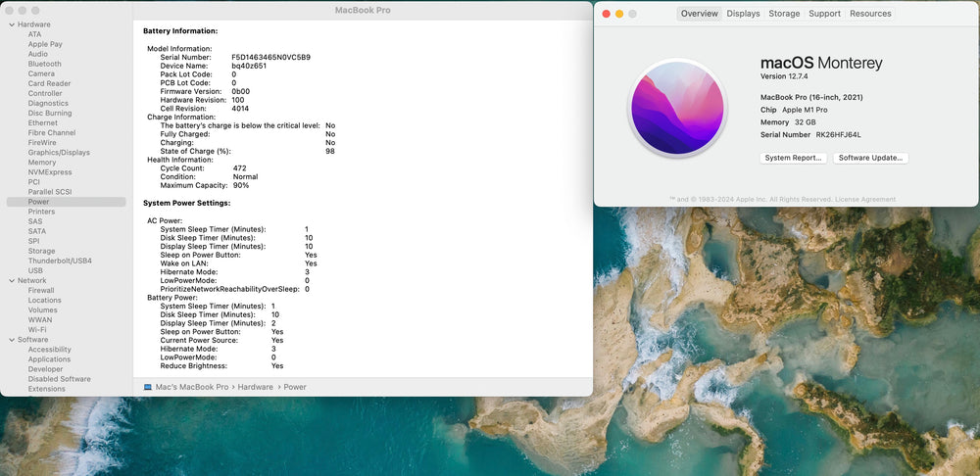Select SATA in the sidebar
The width and height of the screenshot is (980, 476).
click(x=37, y=231)
